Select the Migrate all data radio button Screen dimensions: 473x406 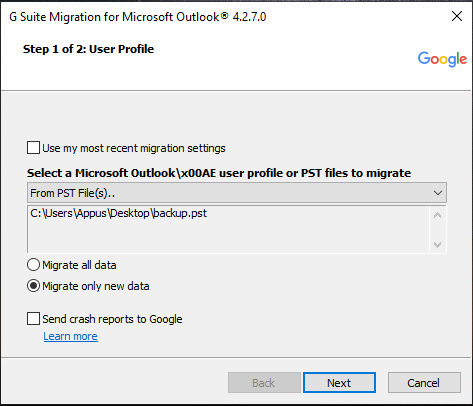pos(33,265)
